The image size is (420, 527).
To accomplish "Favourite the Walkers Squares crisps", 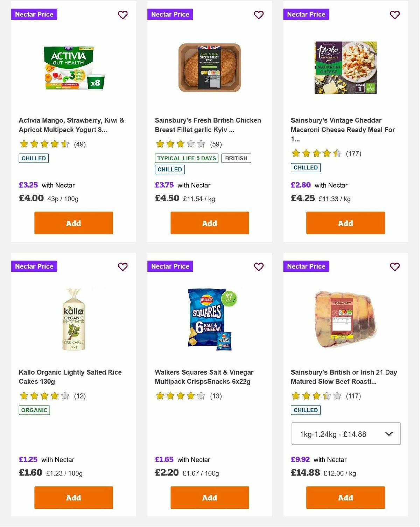I will 259,267.
